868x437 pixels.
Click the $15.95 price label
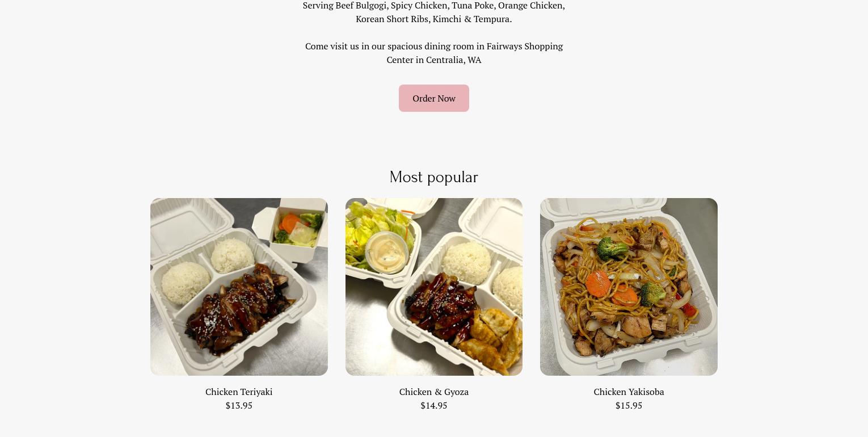(629, 405)
